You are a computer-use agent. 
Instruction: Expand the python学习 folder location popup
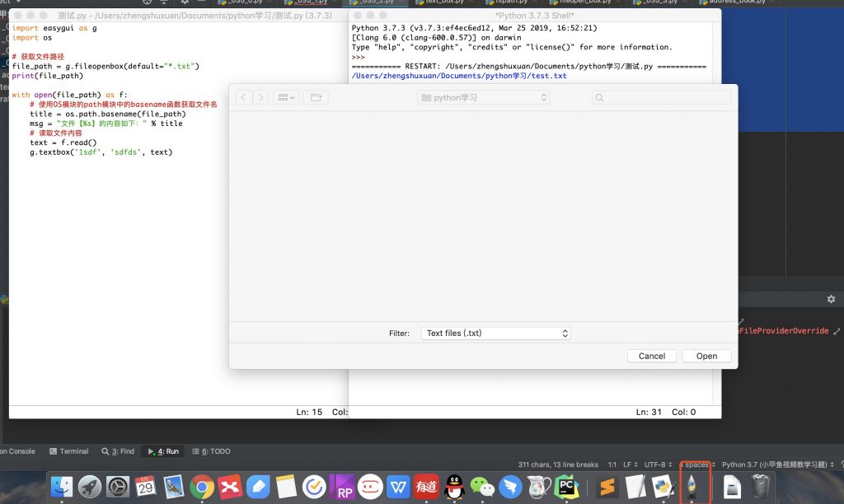pyautogui.click(x=484, y=97)
